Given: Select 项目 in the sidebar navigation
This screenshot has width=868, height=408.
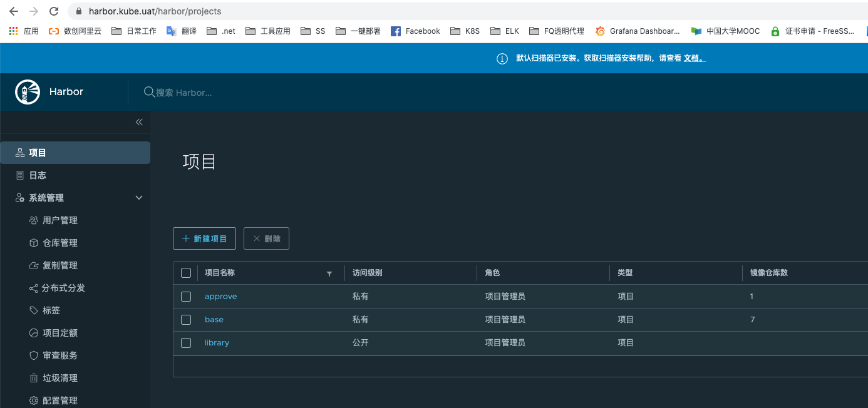Looking at the screenshot, I should (38, 153).
